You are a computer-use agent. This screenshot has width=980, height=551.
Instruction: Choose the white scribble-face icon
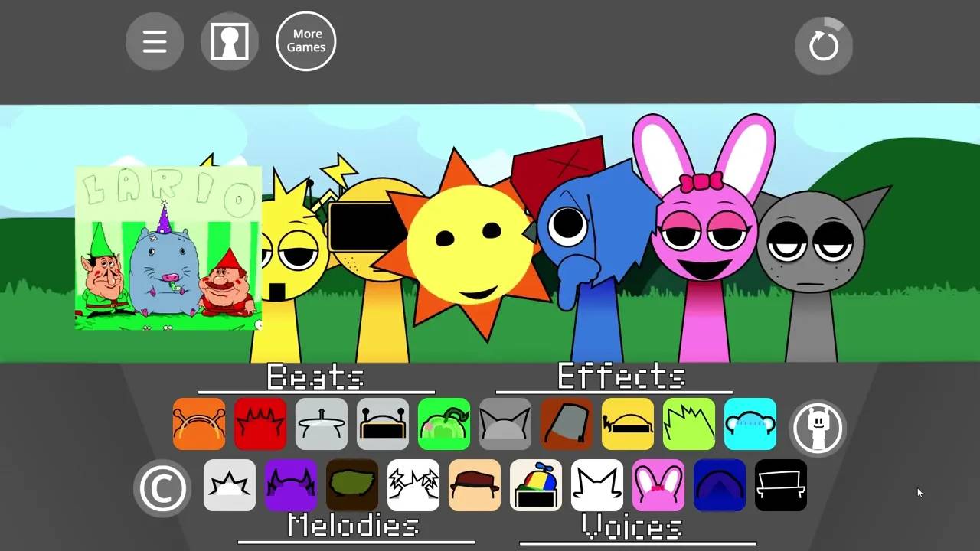click(x=413, y=485)
